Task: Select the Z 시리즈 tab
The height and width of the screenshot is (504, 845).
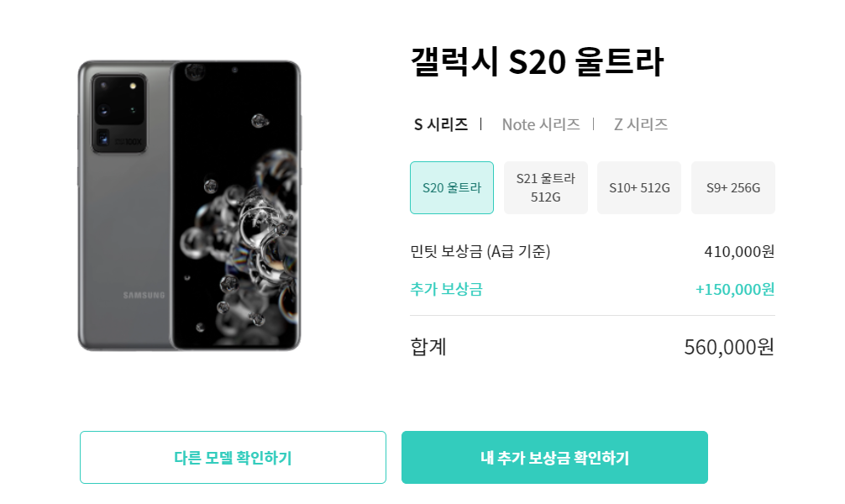Action: [640, 124]
